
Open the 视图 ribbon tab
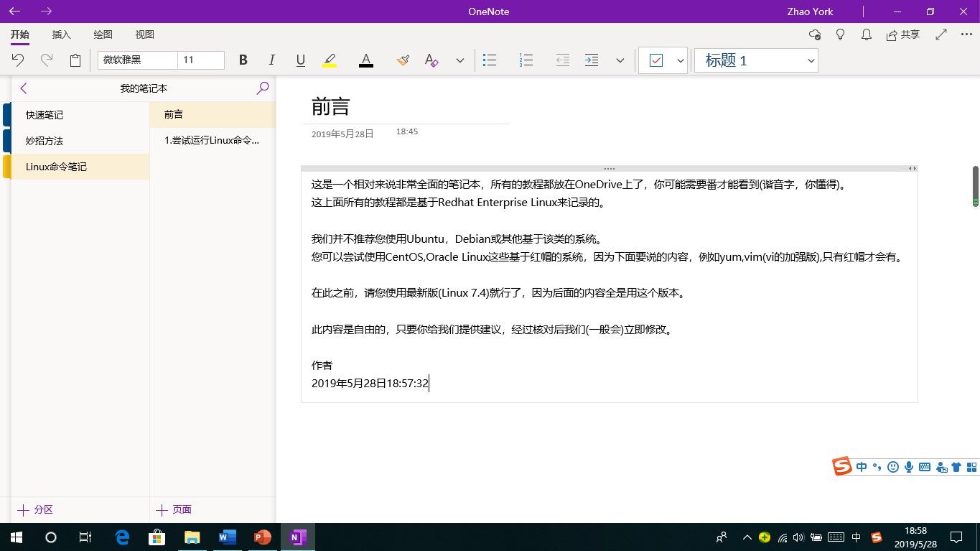click(x=145, y=34)
